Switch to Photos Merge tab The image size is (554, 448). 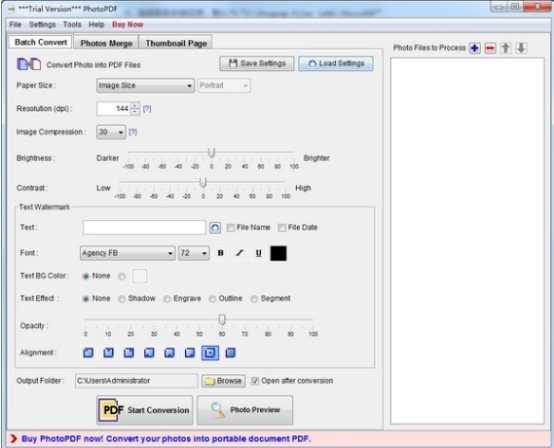(x=106, y=43)
